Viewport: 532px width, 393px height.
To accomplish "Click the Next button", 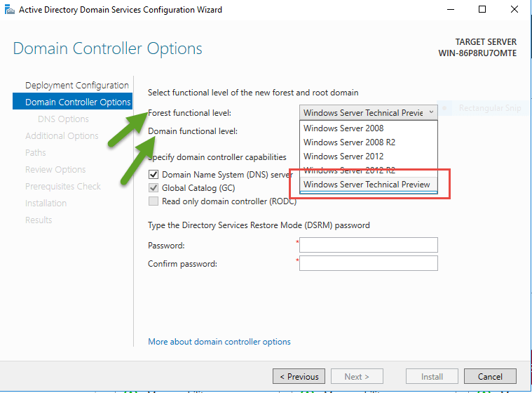I will click(x=356, y=376).
